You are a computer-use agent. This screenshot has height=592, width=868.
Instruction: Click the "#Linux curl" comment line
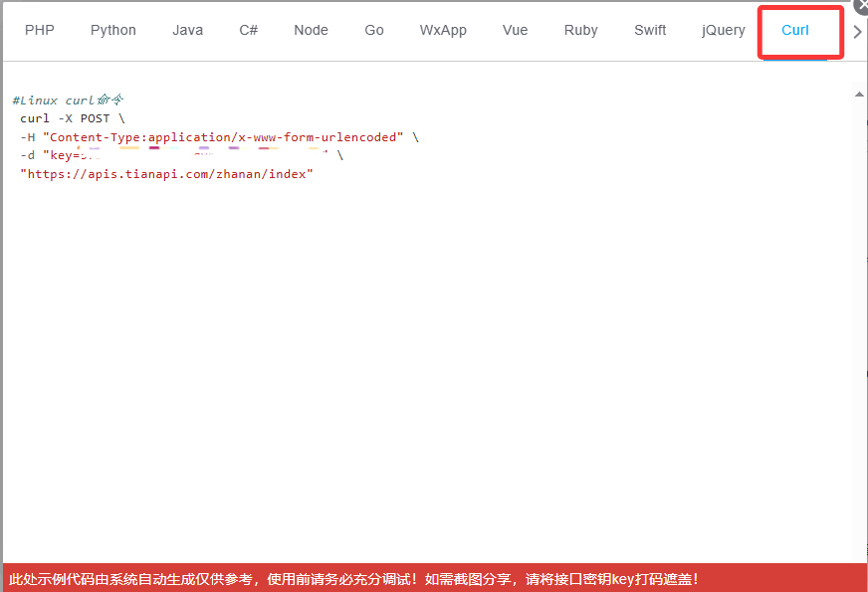point(68,100)
